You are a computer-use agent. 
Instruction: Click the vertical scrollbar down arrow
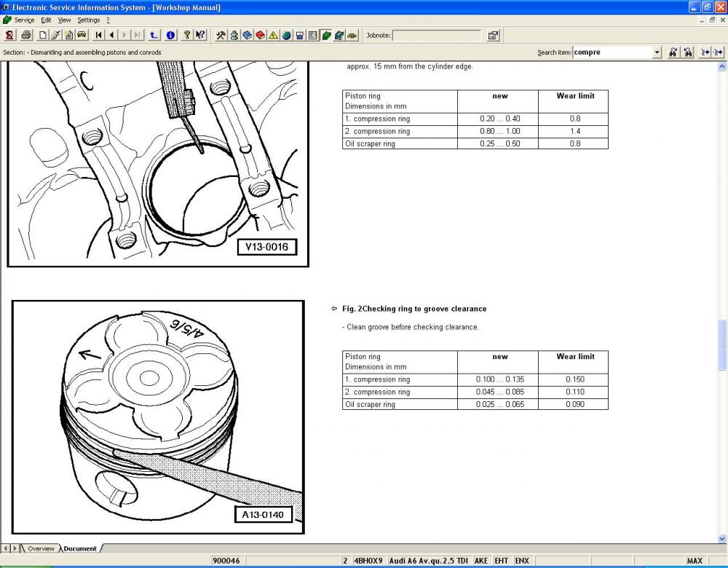tap(722, 538)
